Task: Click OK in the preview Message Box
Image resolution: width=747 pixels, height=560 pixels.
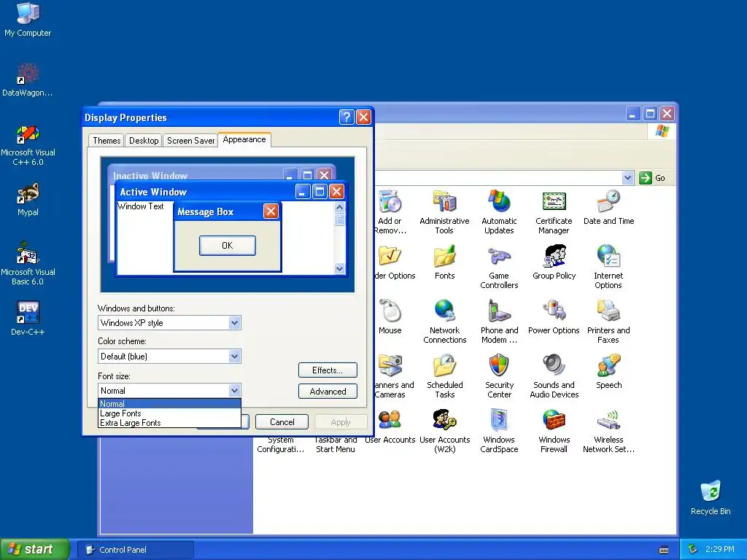Action: pos(228,245)
